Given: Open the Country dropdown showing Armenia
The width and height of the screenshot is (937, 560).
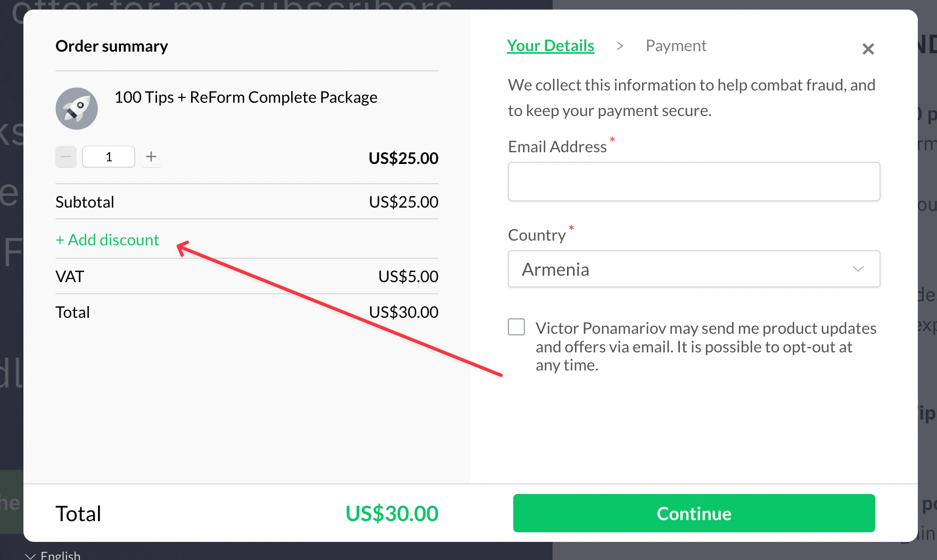Looking at the screenshot, I should coord(694,269).
